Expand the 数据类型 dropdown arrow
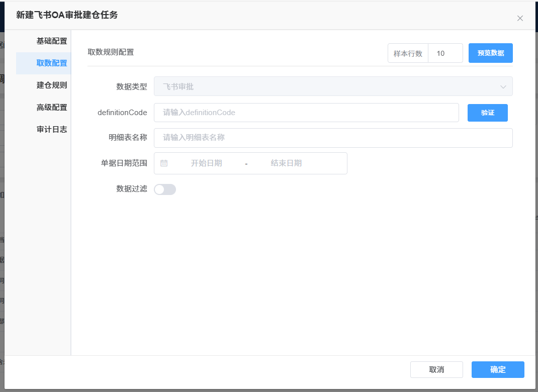 pos(503,87)
